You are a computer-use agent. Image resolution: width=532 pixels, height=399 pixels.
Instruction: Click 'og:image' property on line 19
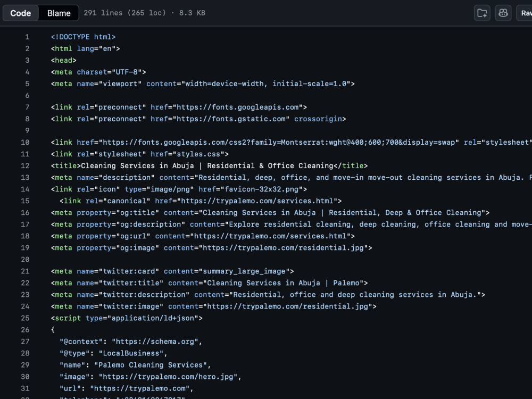(x=138, y=248)
